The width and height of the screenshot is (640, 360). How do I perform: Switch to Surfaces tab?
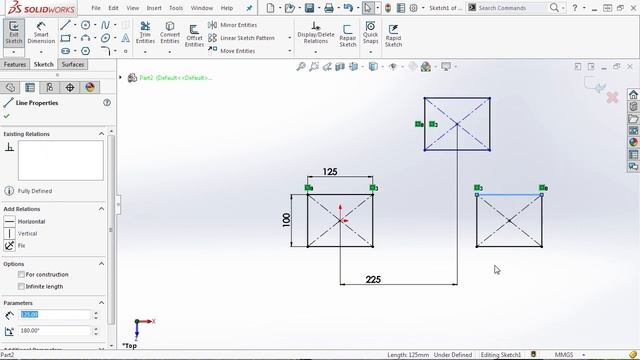[73, 64]
